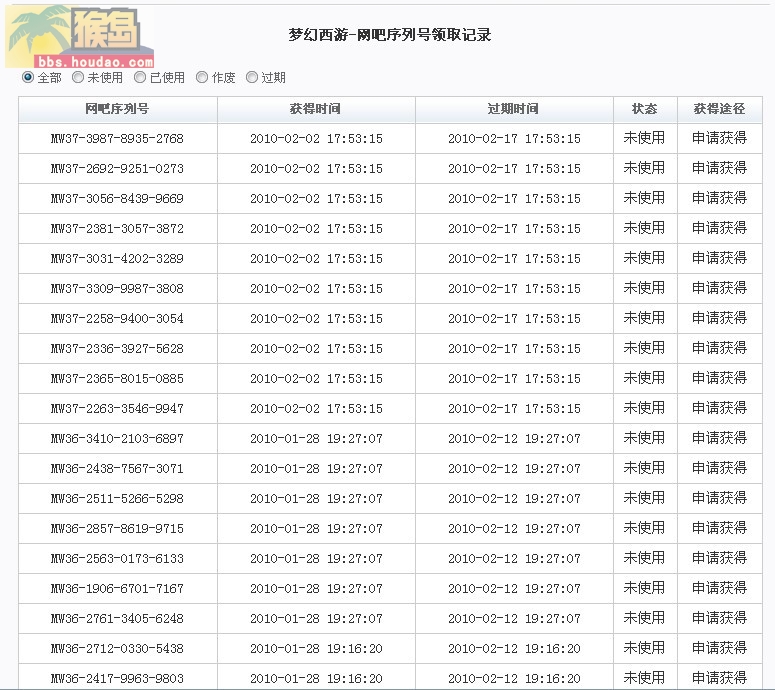Click 过期时间 cell of row MW36-3410-2103-6897
The height and width of the screenshot is (690, 775).
[x=514, y=438]
